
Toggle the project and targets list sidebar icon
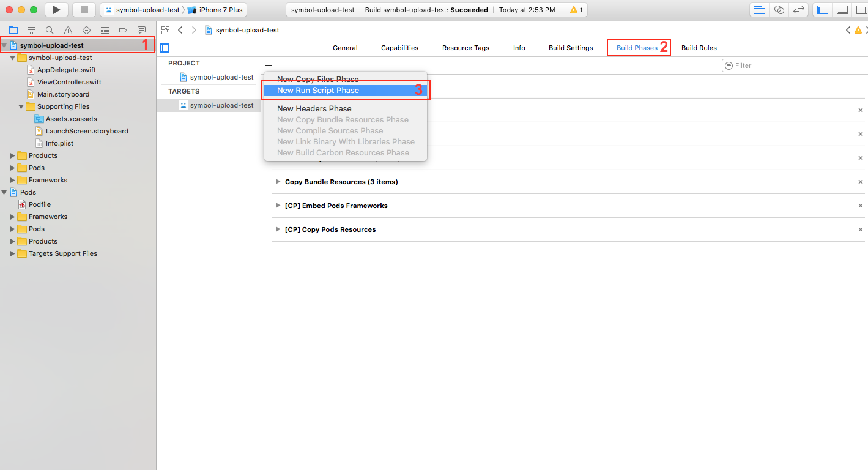[165, 48]
